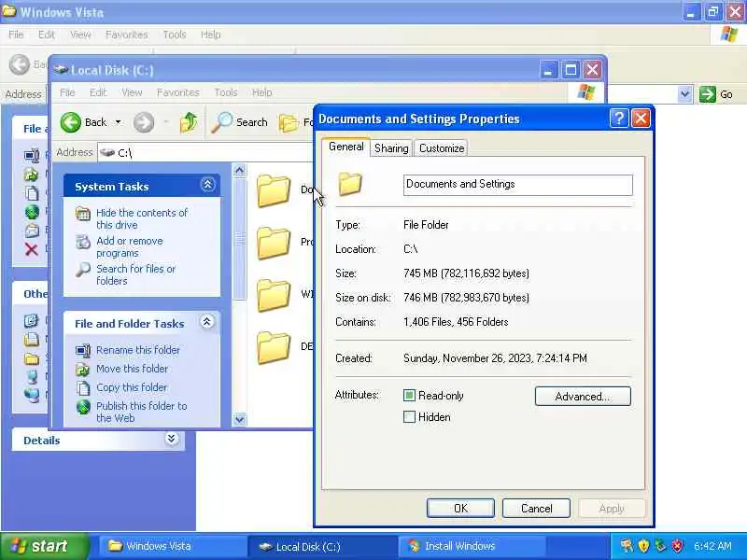This screenshot has width=747, height=560.
Task: Click the help question mark in Properties dialog
Action: click(619, 119)
